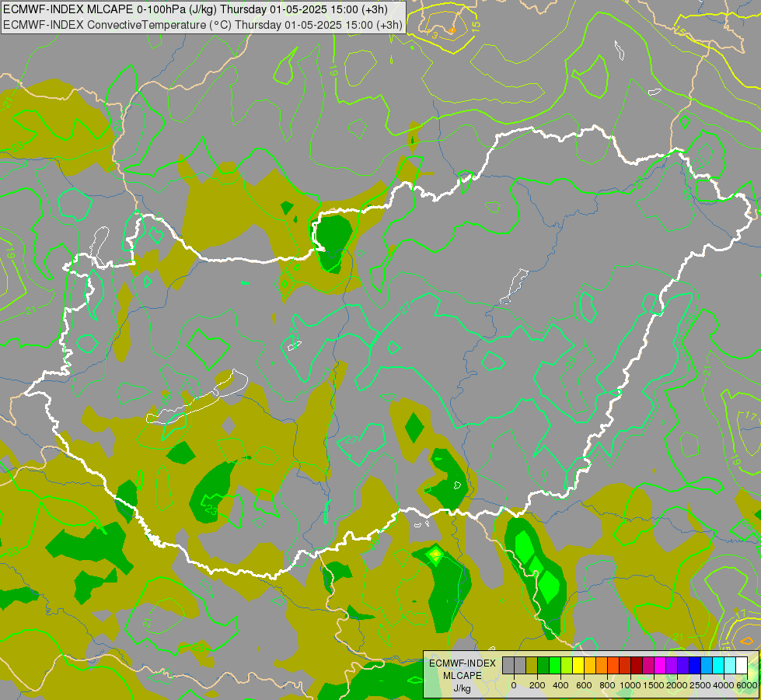Click the legend MLCAPE label

(x=463, y=676)
